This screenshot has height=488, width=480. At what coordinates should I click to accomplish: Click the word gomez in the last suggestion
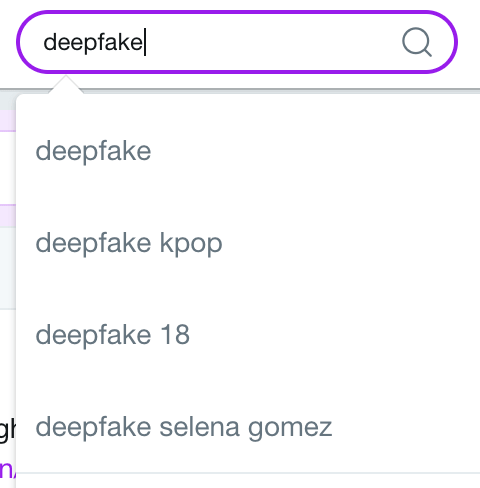point(290,429)
